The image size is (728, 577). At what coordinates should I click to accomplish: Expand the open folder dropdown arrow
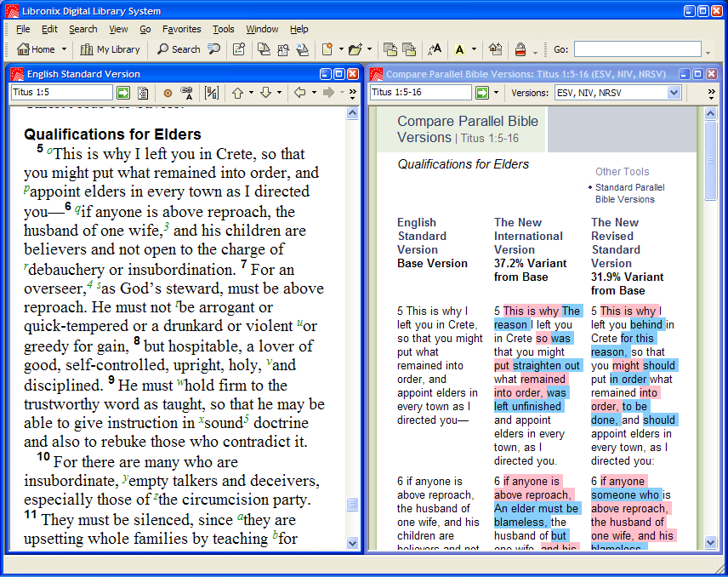pos(369,49)
